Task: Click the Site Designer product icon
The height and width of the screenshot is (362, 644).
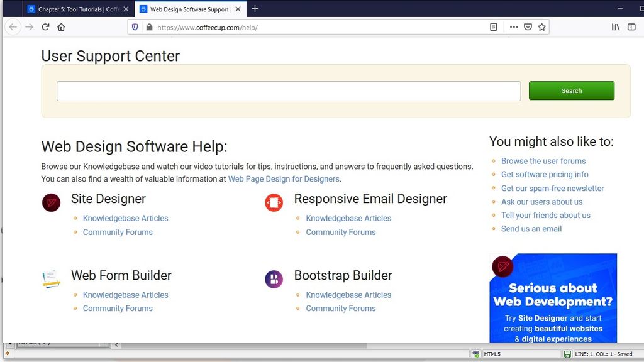Action: pyautogui.click(x=51, y=202)
